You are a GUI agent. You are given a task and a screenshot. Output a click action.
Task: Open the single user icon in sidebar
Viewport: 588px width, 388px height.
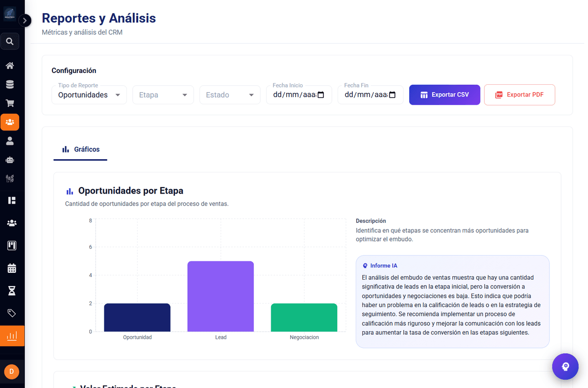point(10,141)
